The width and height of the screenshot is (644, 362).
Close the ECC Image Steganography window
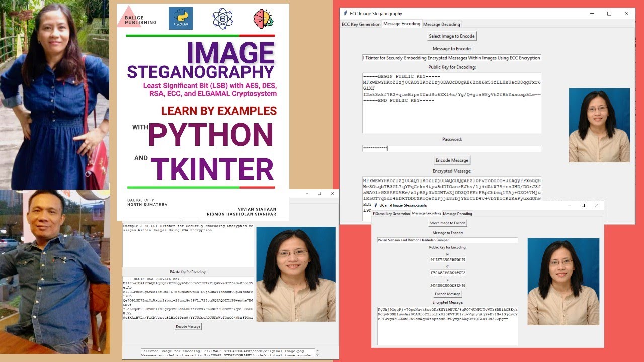click(x=627, y=14)
